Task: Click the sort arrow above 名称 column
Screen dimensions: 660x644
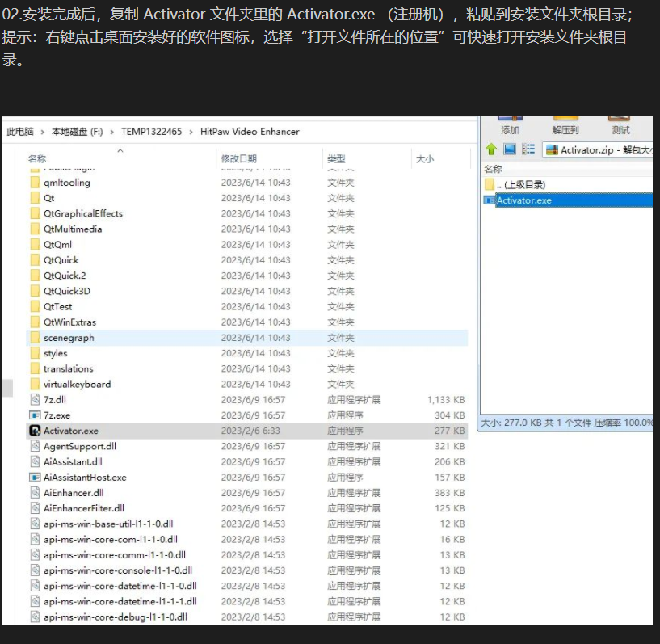Action: click(x=120, y=150)
